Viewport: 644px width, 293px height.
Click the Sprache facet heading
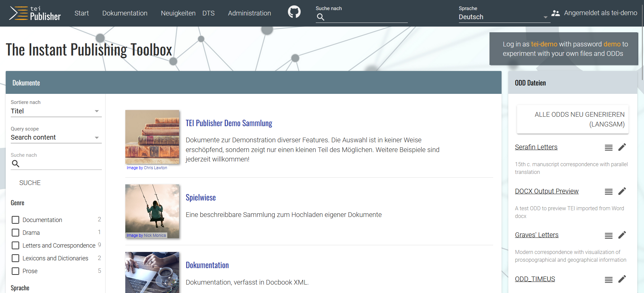click(20, 288)
